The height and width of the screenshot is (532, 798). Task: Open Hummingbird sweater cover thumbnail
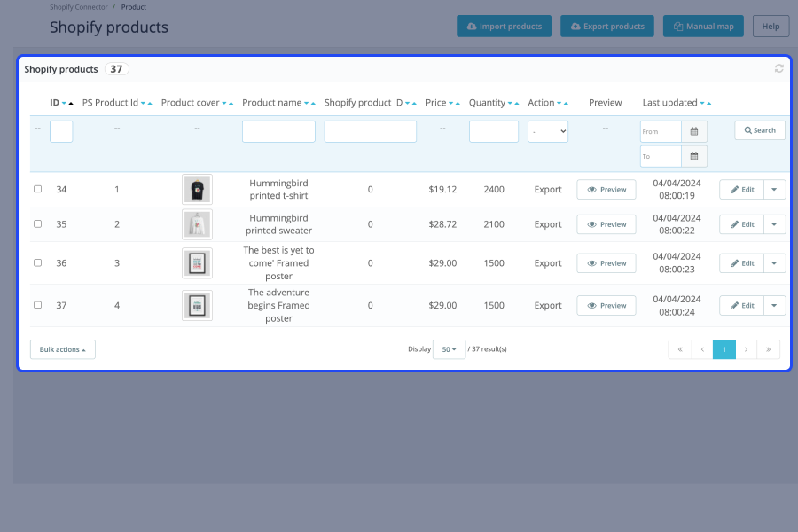tap(197, 224)
